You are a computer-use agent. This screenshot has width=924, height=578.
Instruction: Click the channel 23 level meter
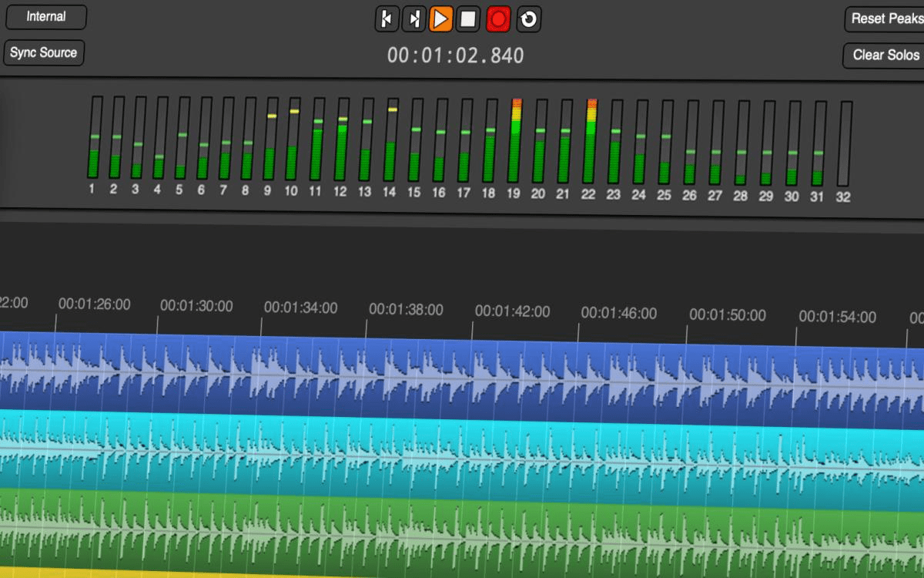click(615, 142)
